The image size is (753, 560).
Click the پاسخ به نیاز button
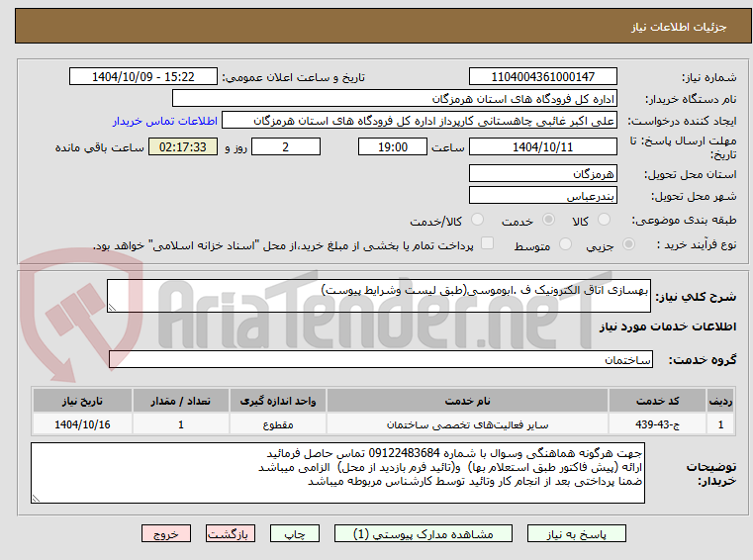click(576, 533)
